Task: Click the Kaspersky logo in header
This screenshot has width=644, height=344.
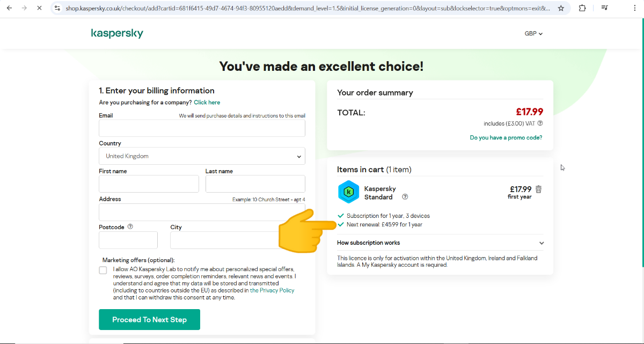Action: 117,33
